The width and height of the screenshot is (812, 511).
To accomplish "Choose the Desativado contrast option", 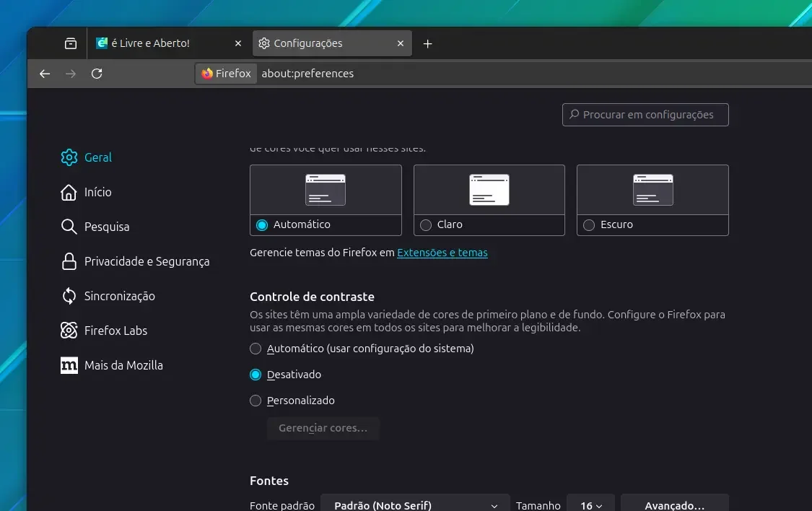I will [x=256, y=375].
